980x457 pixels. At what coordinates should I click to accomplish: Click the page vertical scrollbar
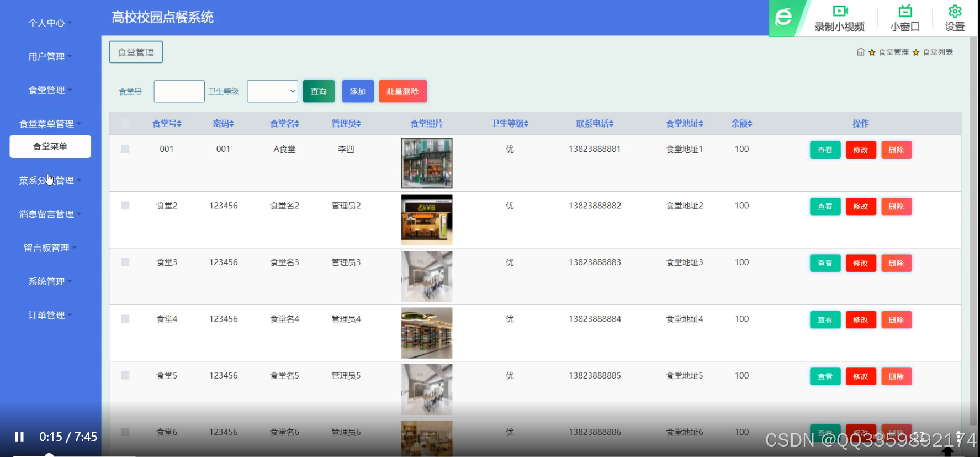tap(973, 232)
